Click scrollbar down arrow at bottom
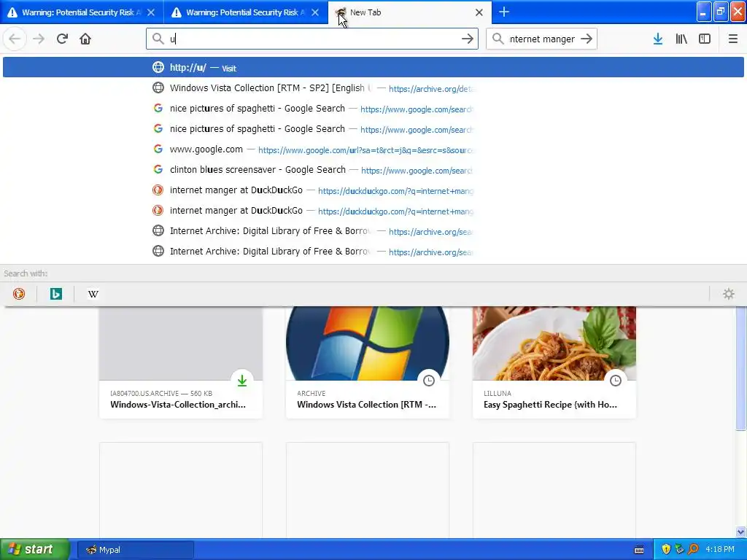Image resolution: width=747 pixels, height=560 pixels. (741, 532)
